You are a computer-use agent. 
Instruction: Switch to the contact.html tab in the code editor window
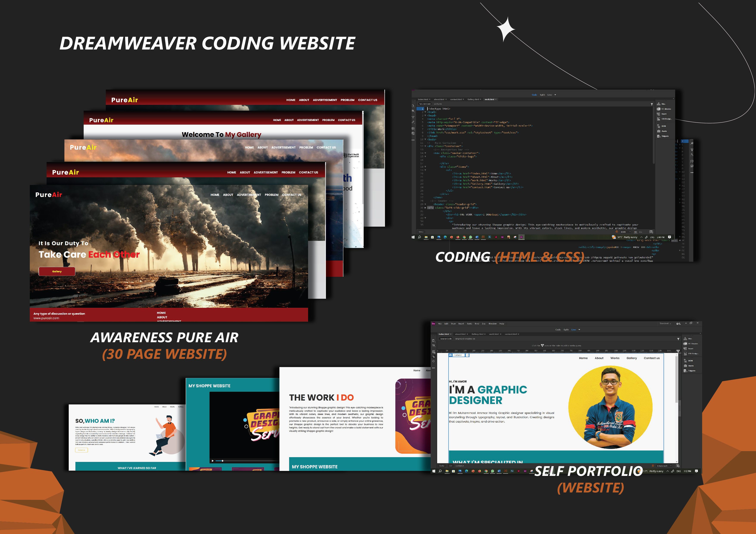456,99
